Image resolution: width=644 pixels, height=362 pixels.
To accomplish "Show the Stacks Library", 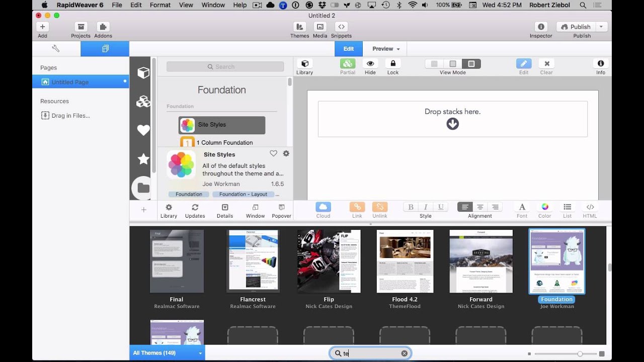I will pos(304,63).
